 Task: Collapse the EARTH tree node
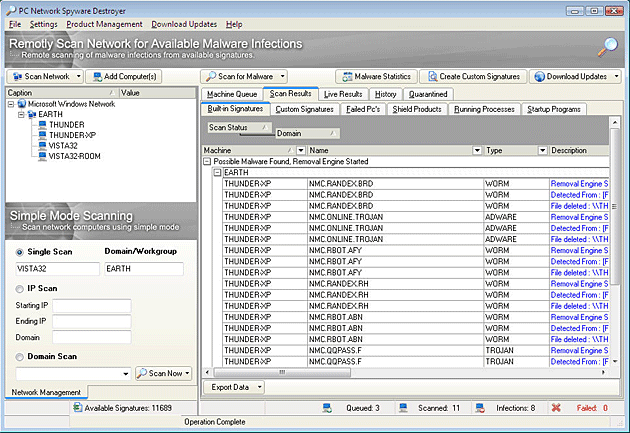click(x=23, y=115)
